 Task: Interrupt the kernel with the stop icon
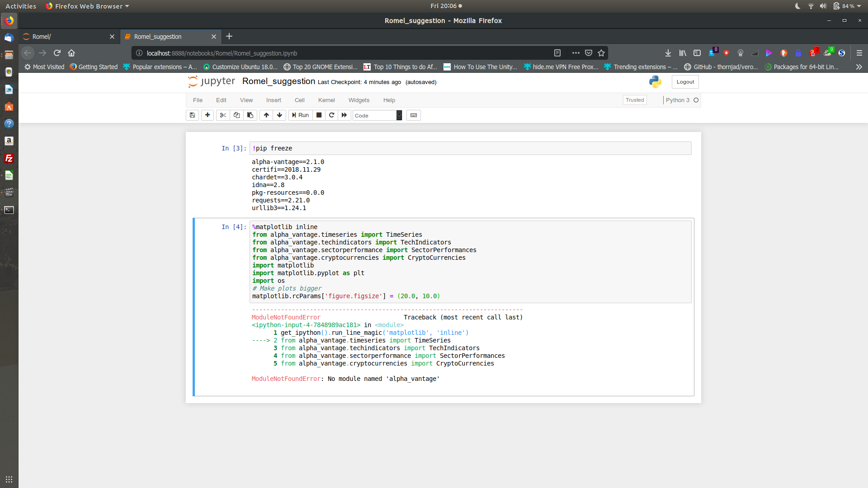pos(319,115)
